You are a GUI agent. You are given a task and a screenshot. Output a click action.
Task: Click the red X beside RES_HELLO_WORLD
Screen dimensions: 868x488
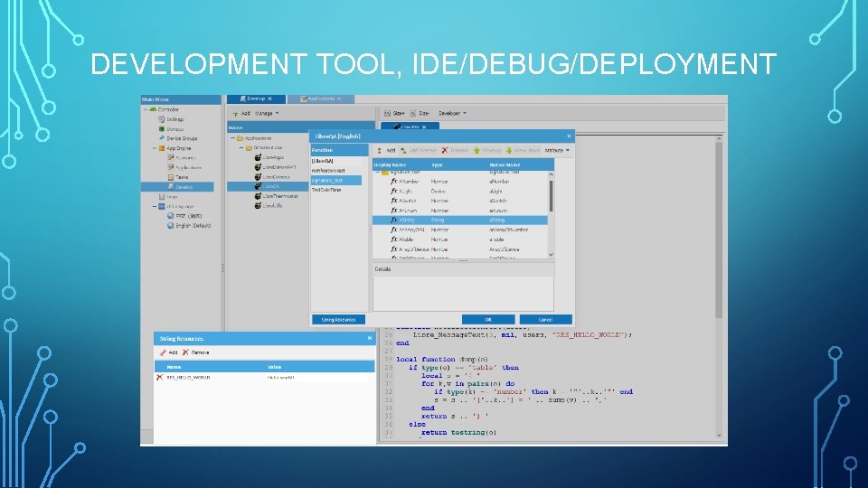coord(159,378)
